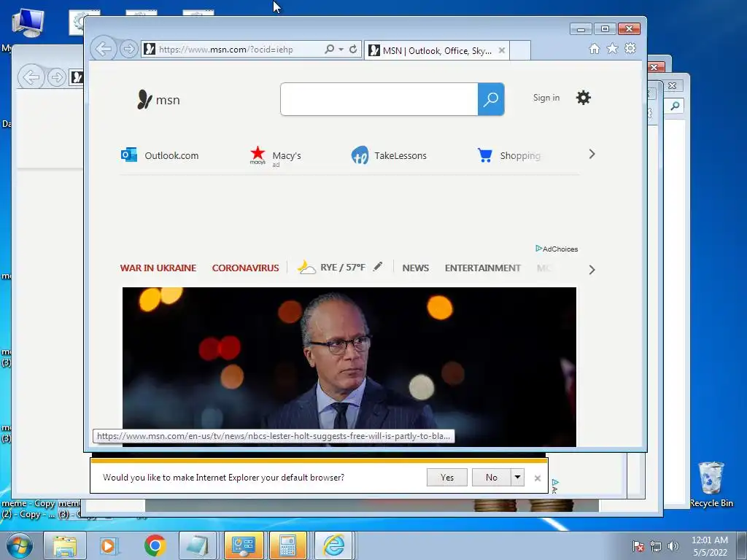
Task: Open the Windows Start button
Action: tap(20, 545)
